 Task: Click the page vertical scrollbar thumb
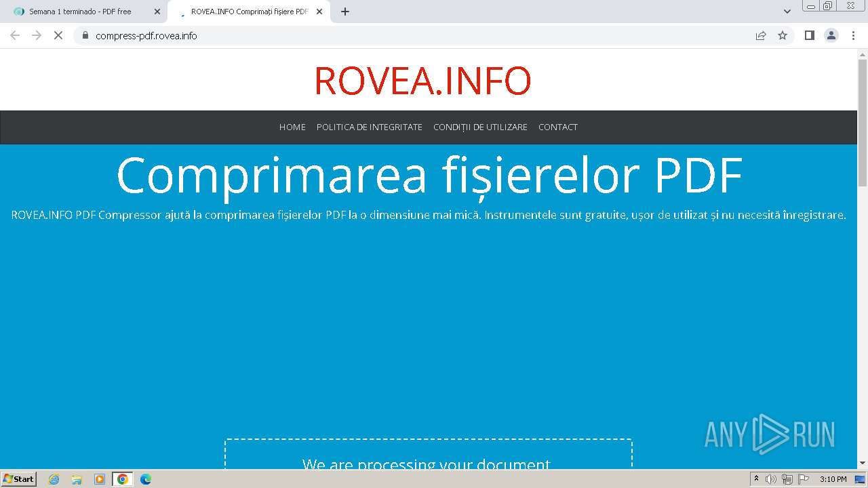863,123
